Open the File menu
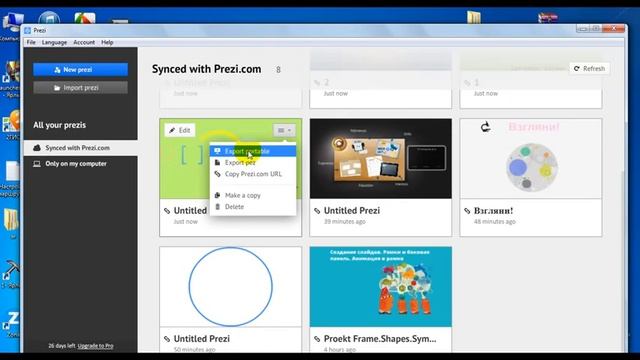The height and width of the screenshot is (360, 640). coord(31,42)
